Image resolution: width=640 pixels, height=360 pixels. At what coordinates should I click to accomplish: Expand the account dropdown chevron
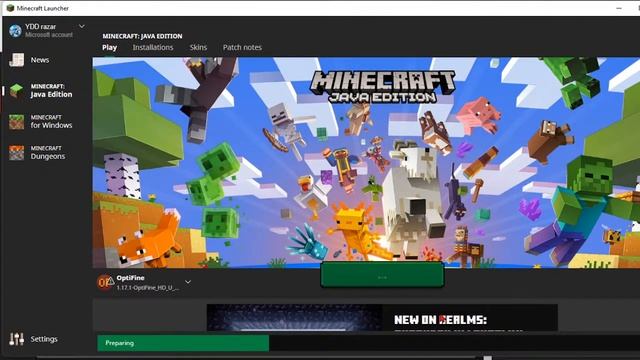82,26
